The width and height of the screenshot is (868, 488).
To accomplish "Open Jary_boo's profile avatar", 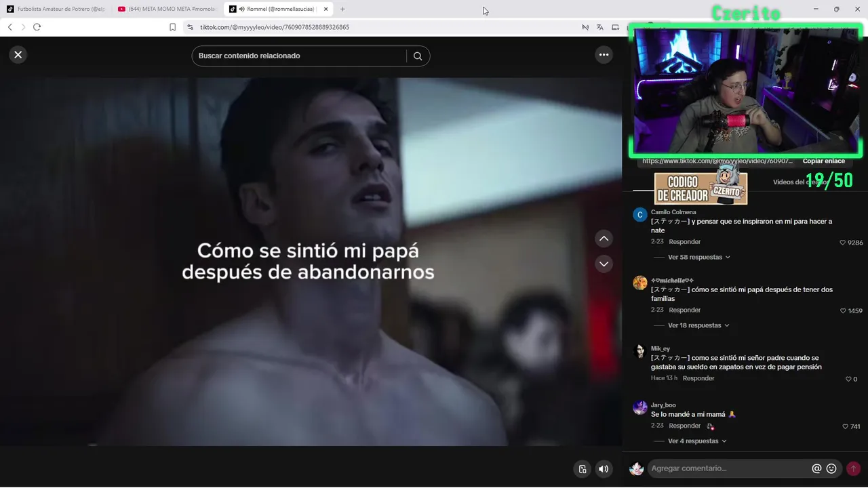I will [x=639, y=407].
